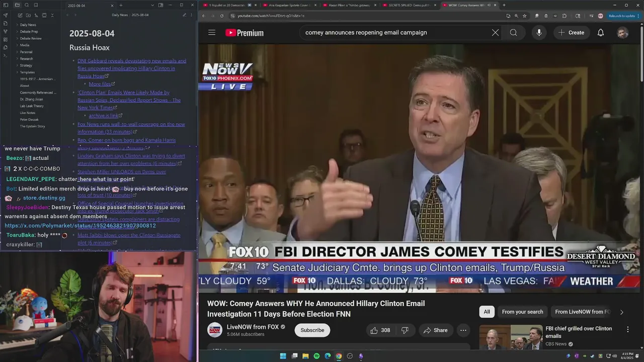
Task: Open the file explorer tab in Obsidian
Action: [17, 5]
